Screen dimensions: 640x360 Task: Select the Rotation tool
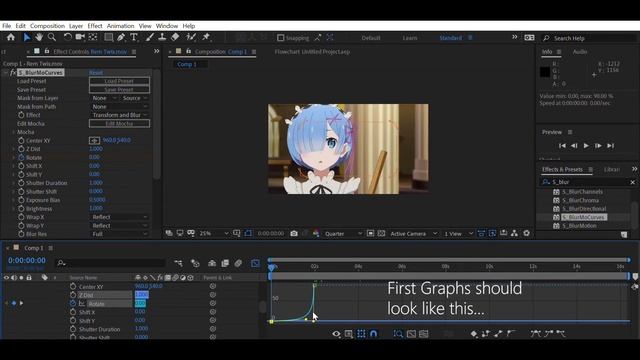tap(67, 37)
